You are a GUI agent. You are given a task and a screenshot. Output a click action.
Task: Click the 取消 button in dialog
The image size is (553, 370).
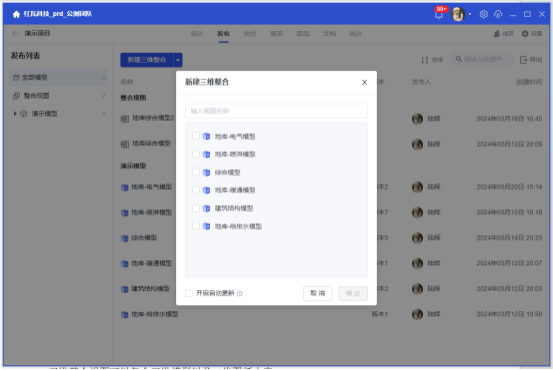click(317, 293)
